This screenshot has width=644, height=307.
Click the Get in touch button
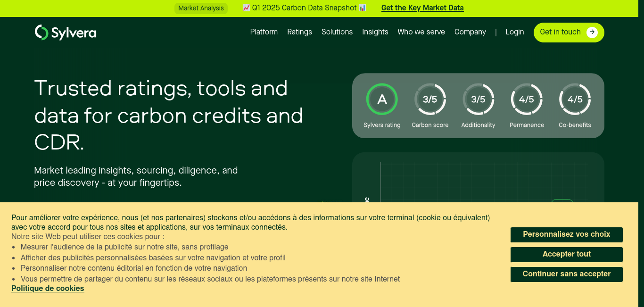(x=569, y=33)
